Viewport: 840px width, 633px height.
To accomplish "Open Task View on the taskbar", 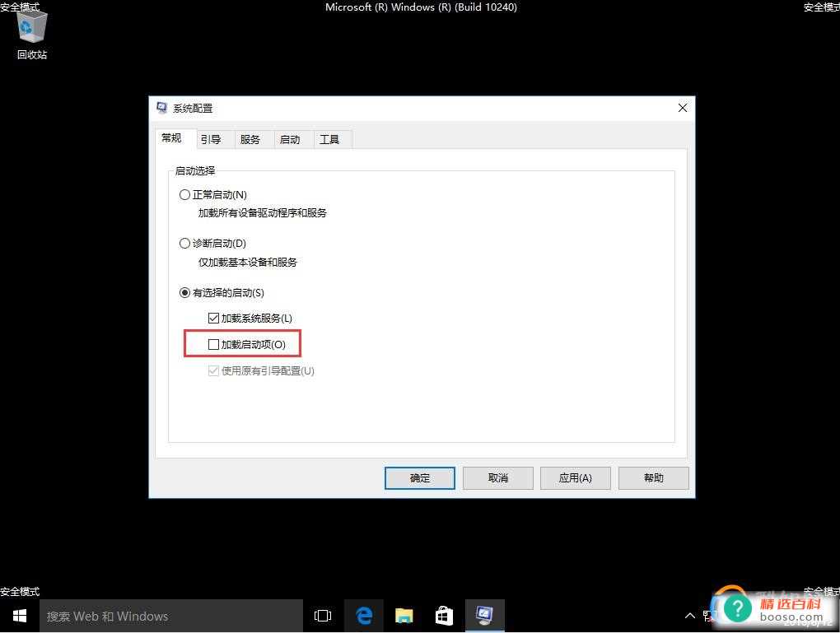I will (321, 615).
